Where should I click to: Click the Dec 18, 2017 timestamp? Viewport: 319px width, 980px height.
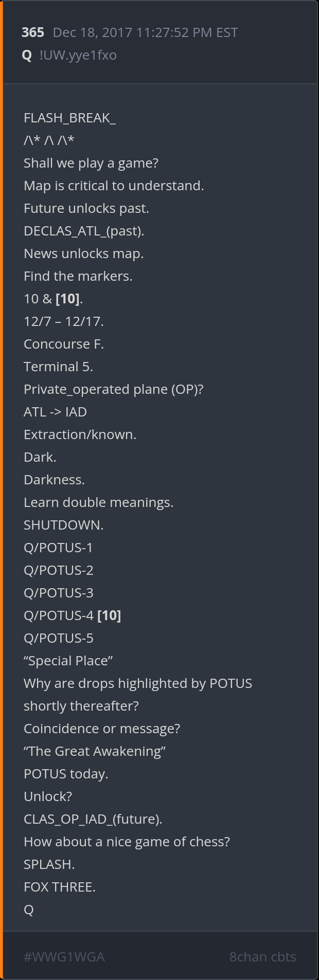(145, 32)
